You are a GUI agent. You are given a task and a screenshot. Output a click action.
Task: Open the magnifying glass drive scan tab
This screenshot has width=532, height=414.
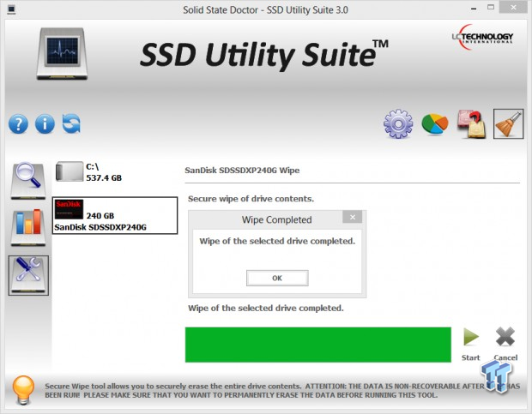click(x=28, y=181)
